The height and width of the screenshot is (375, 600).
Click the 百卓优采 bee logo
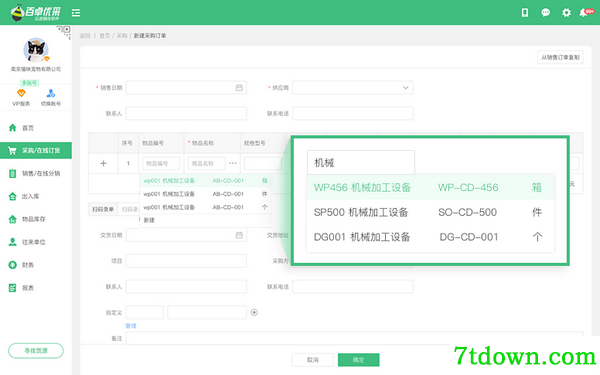(x=35, y=13)
